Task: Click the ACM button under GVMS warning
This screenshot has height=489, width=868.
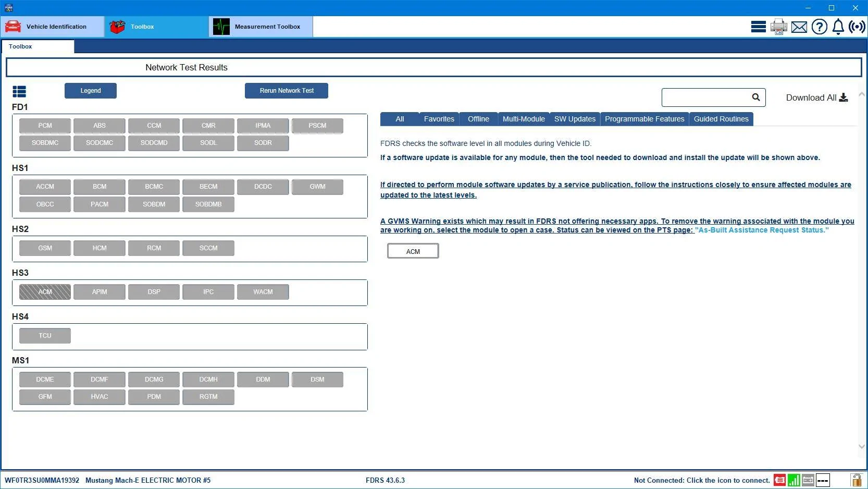Action: [x=413, y=251]
